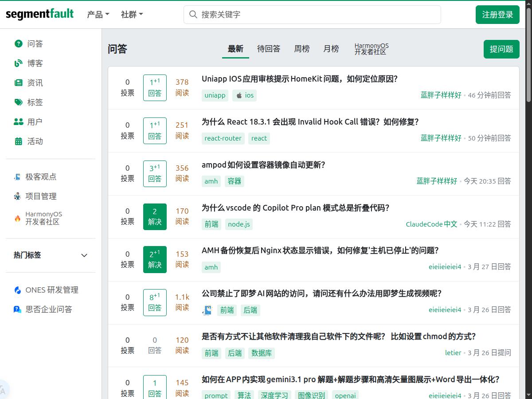The height and width of the screenshot is (399, 532).
Task: Select the 活动 calendar icon
Action: [x=18, y=141]
